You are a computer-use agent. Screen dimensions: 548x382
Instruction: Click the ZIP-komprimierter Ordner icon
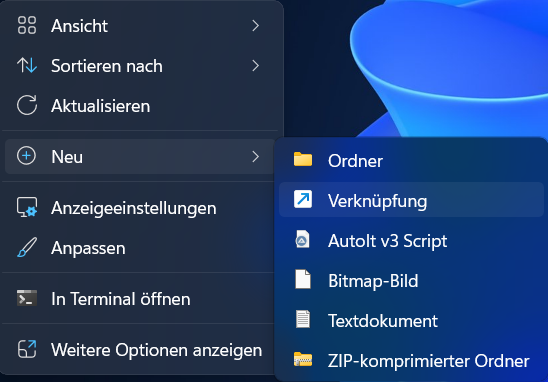303,360
